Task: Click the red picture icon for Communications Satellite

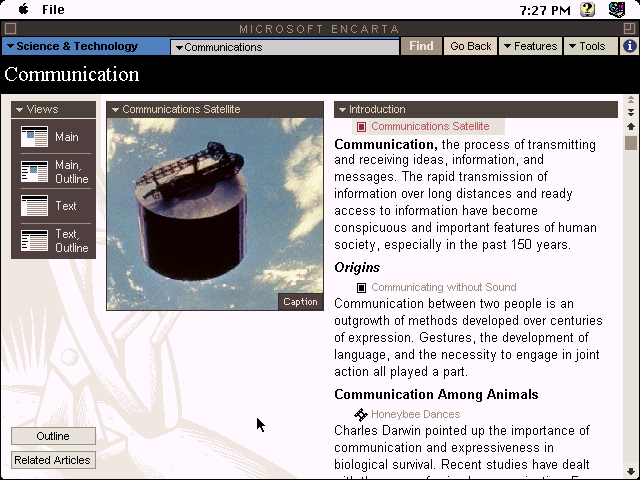Action: click(x=361, y=127)
